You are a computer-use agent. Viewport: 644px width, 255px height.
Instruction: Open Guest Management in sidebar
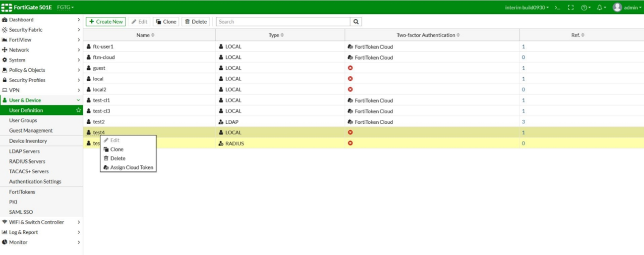tap(31, 130)
